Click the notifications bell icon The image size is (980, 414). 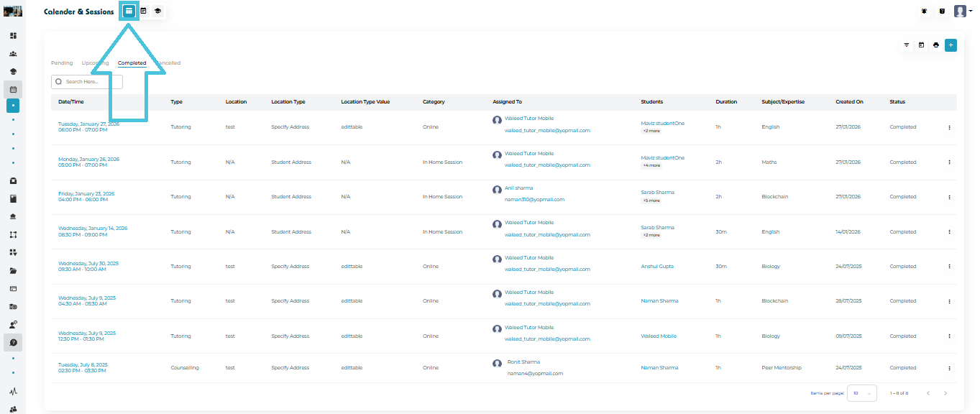coord(923,11)
